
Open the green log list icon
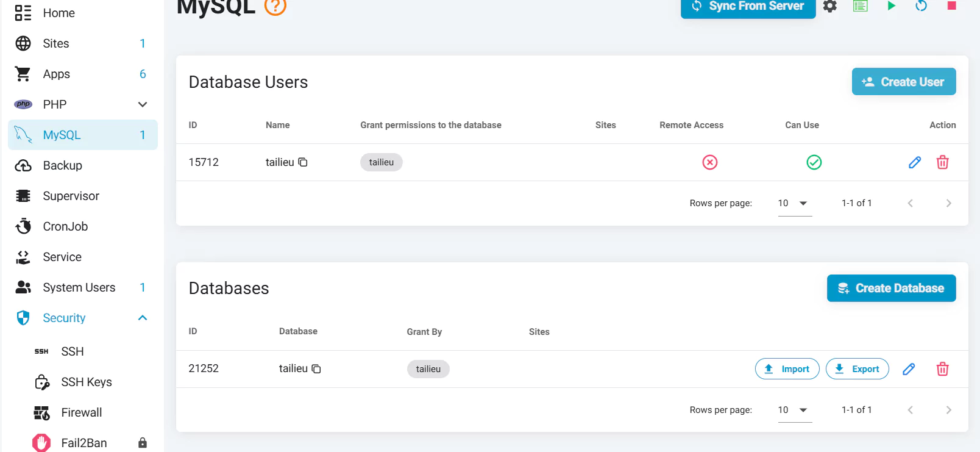[x=860, y=6]
